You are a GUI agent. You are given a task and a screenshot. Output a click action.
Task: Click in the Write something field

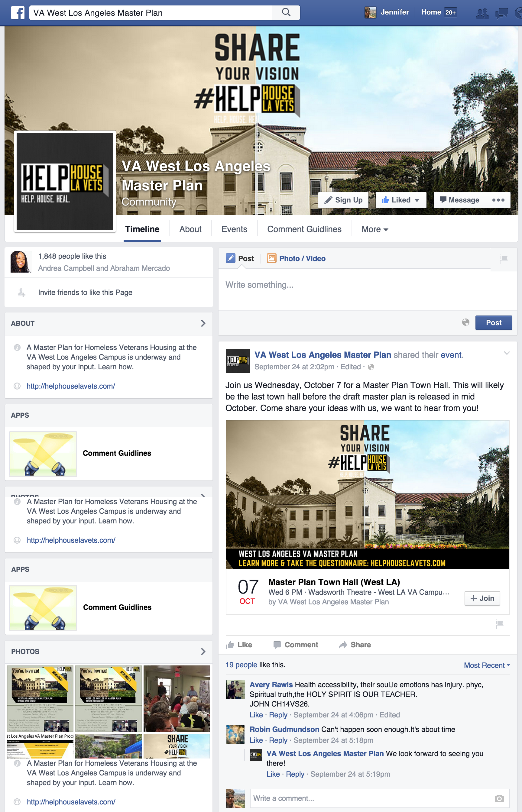pos(368,290)
